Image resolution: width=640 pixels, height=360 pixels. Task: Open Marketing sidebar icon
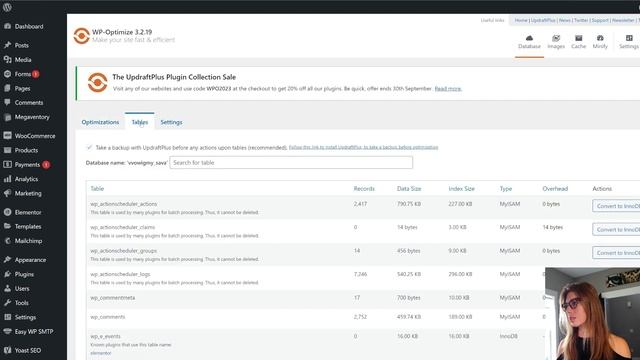(7, 193)
